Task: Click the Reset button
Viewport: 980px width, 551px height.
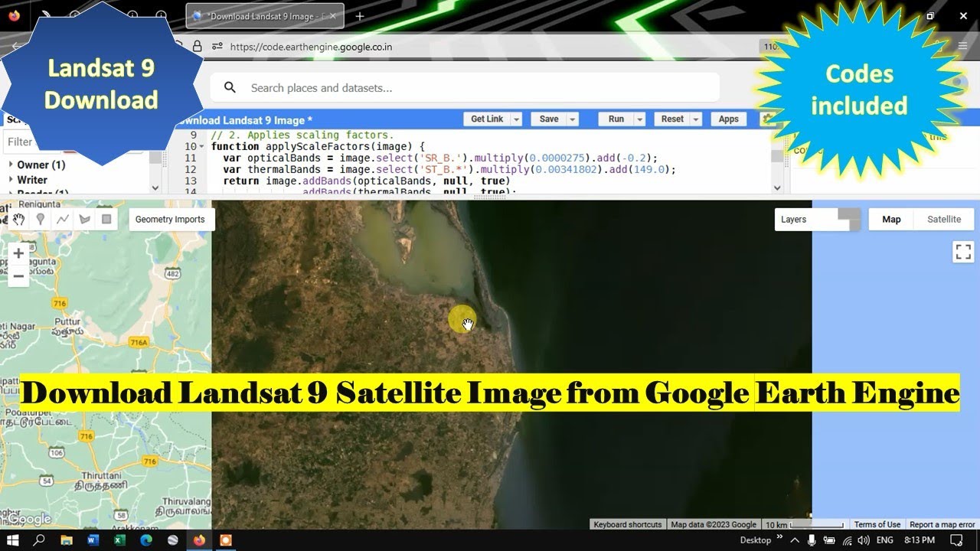Action: pyautogui.click(x=672, y=119)
